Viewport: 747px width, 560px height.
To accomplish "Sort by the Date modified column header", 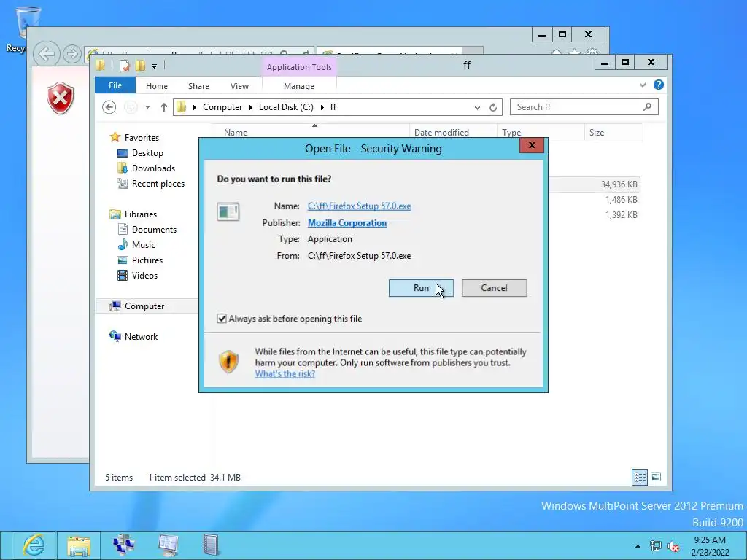I will [x=453, y=133].
